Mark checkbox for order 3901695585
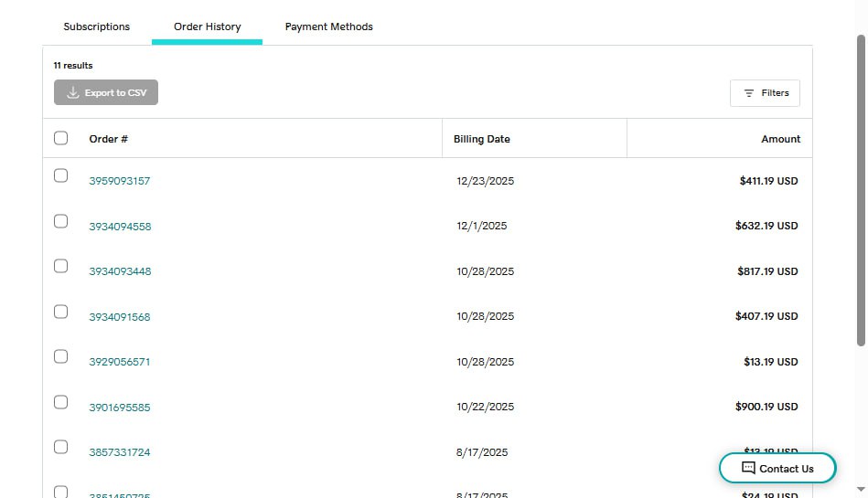The image size is (868, 498). coord(61,402)
